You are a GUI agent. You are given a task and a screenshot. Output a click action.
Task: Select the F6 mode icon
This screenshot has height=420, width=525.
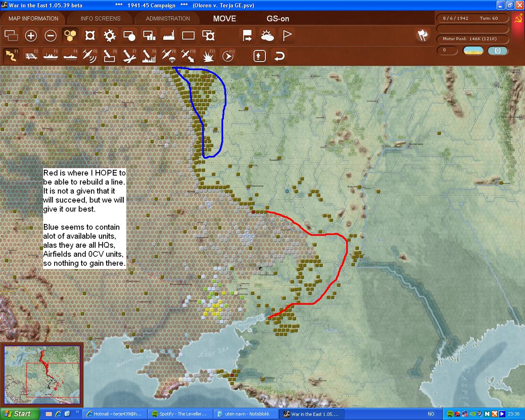click(110, 56)
